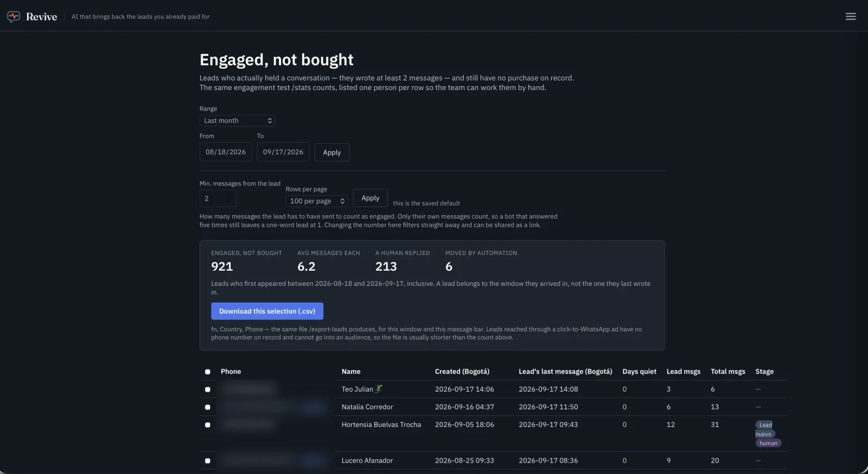Click total msgs '13' in Natalia row
This screenshot has height=474, width=868.
(715, 407)
